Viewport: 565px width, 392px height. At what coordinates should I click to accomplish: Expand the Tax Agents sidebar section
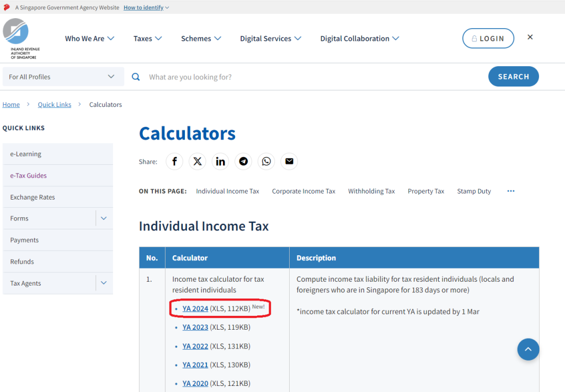point(104,283)
